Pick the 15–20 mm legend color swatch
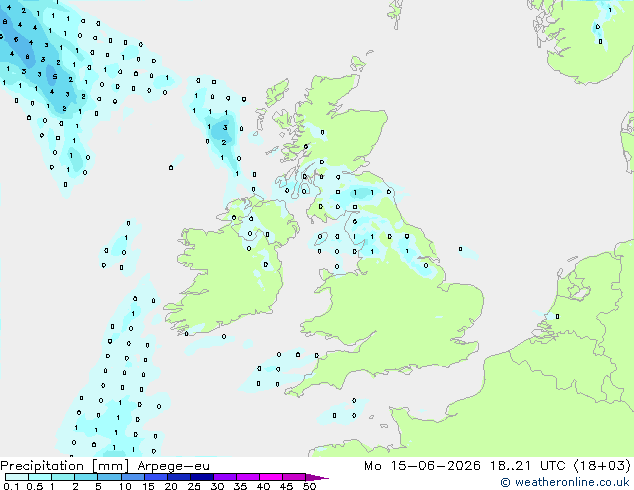The width and height of the screenshot is (634, 490). click(x=156, y=477)
